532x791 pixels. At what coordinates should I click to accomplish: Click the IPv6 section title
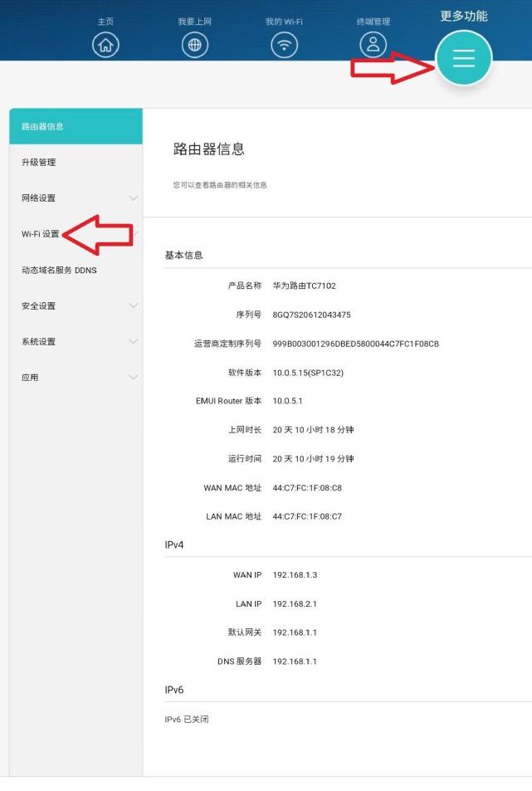pyautogui.click(x=174, y=690)
